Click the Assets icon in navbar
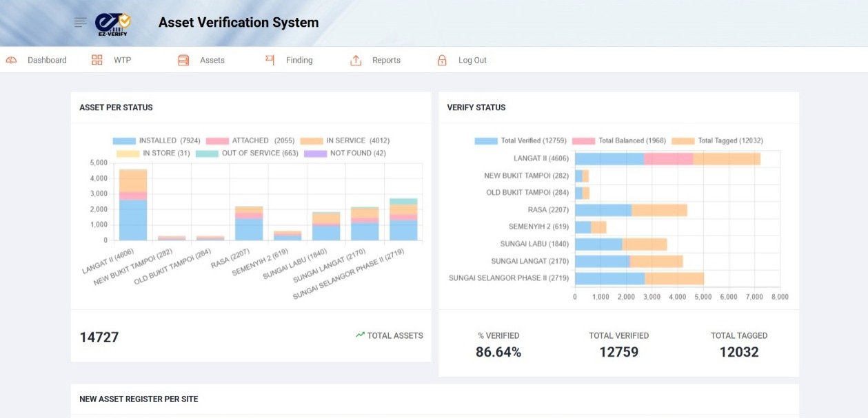Image resolution: width=868 pixels, height=418 pixels. pyautogui.click(x=183, y=61)
